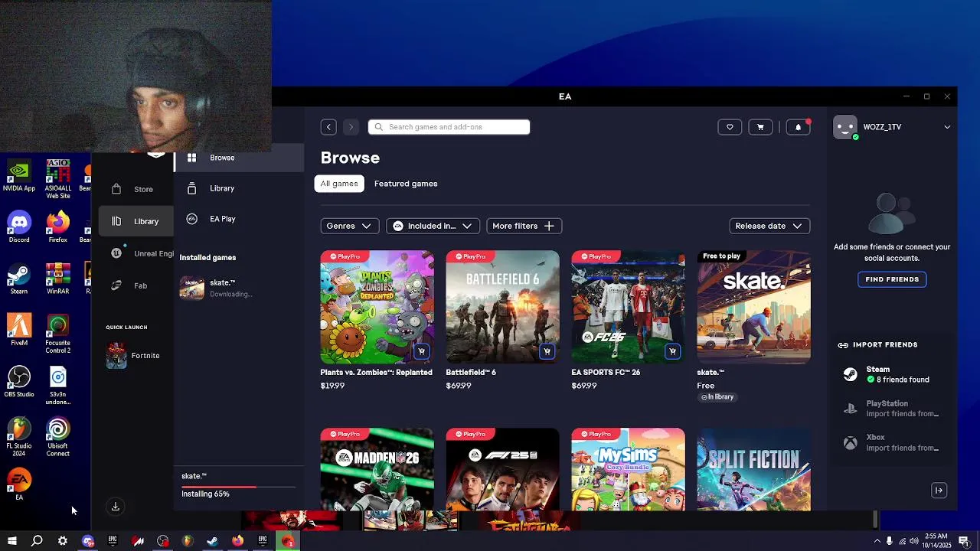The image size is (980, 551).
Task: Open the Release date sort dropdown
Action: point(769,226)
